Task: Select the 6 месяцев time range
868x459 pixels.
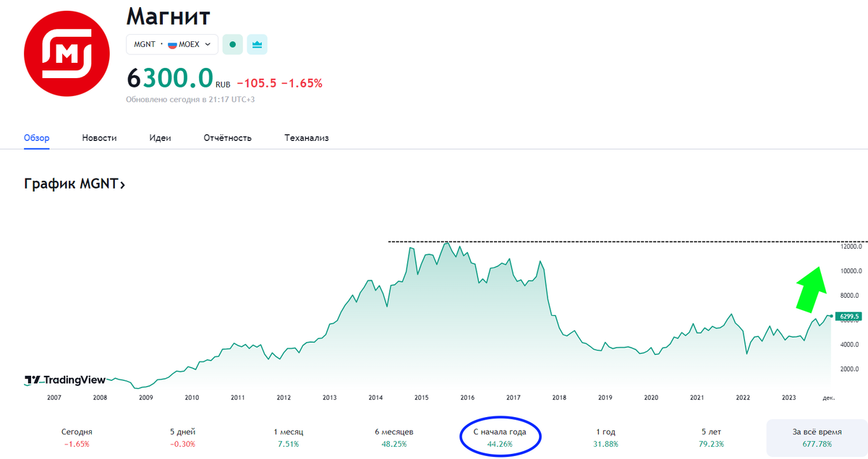Action: pos(395,438)
